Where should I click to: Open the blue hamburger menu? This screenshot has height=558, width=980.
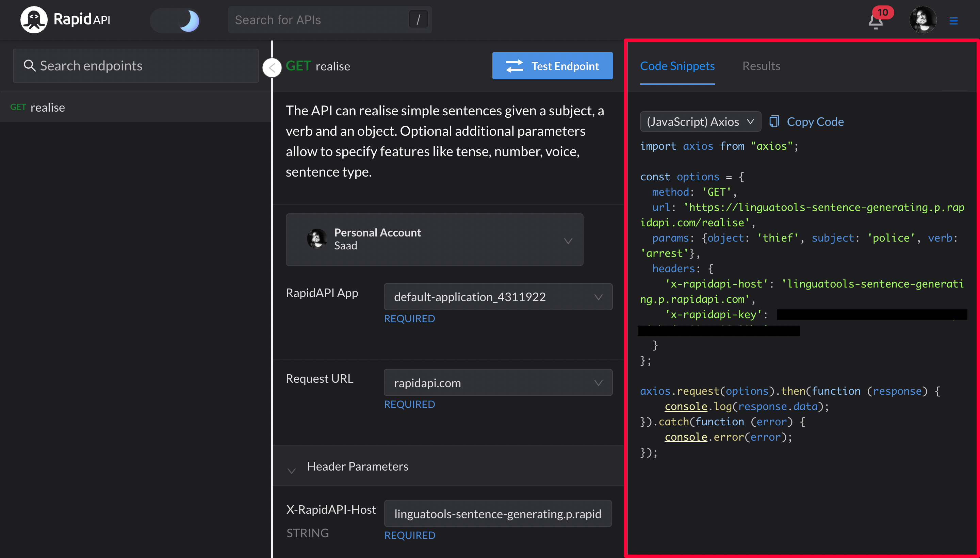click(953, 21)
